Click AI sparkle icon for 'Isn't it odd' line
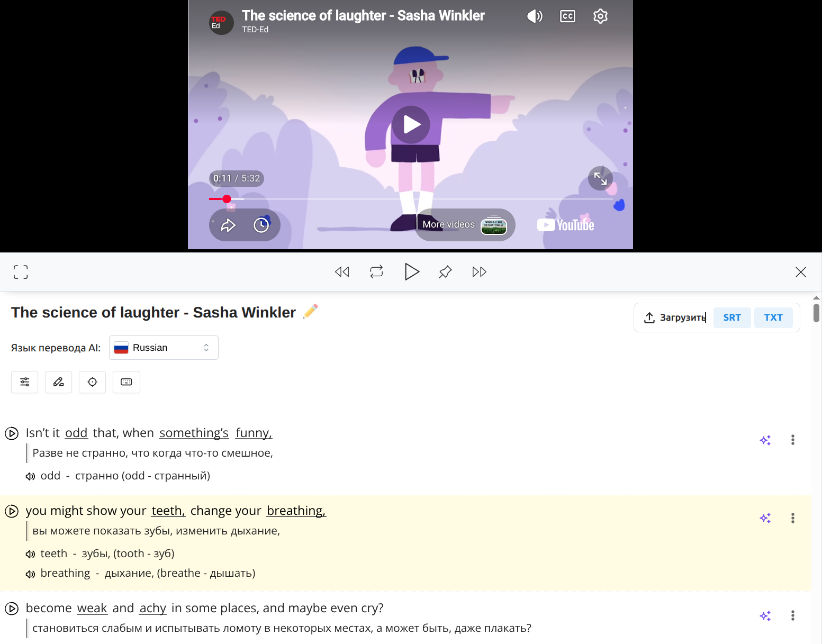Image resolution: width=822 pixels, height=644 pixels. (x=765, y=440)
